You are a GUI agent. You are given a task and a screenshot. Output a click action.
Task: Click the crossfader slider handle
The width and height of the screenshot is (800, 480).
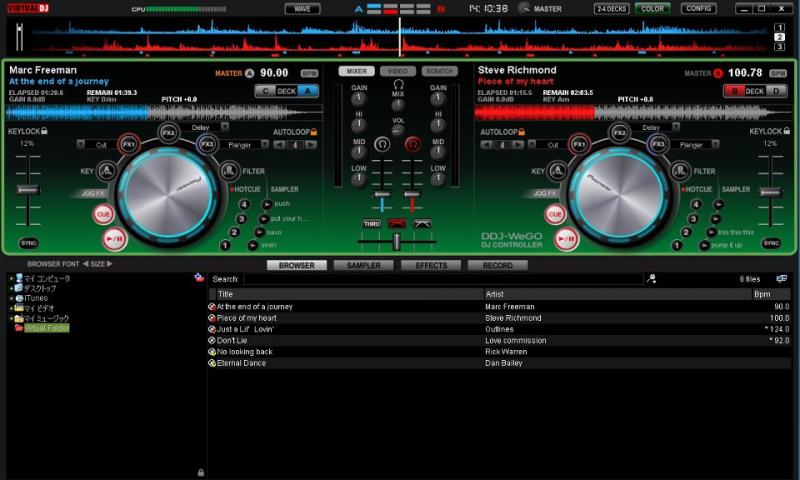click(x=396, y=242)
